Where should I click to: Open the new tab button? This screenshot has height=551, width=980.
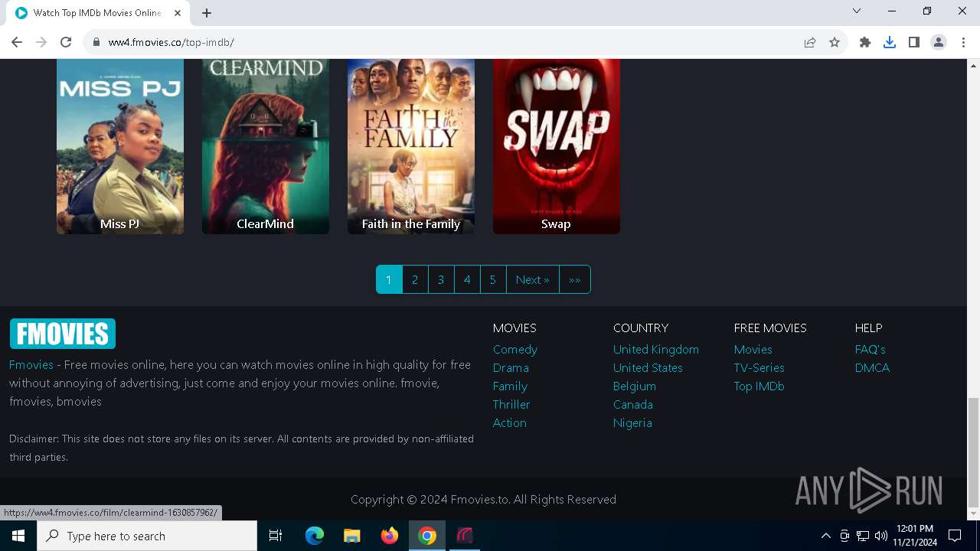click(x=207, y=12)
